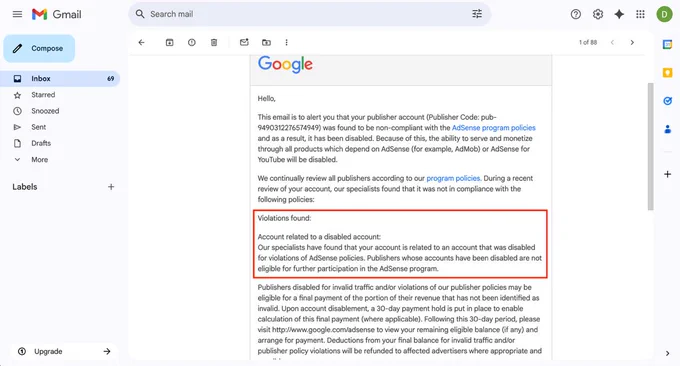
Task: Create a new label with plus icon
Action: pyautogui.click(x=111, y=187)
